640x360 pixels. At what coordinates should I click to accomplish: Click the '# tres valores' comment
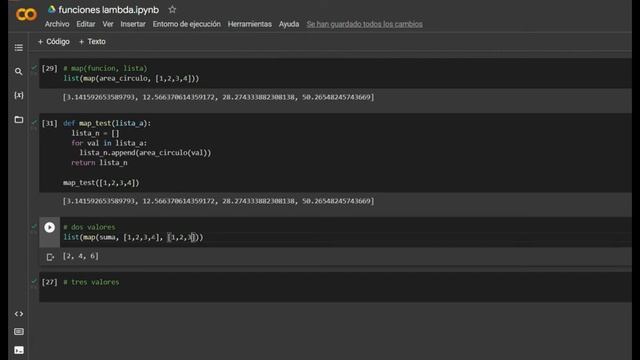point(91,282)
